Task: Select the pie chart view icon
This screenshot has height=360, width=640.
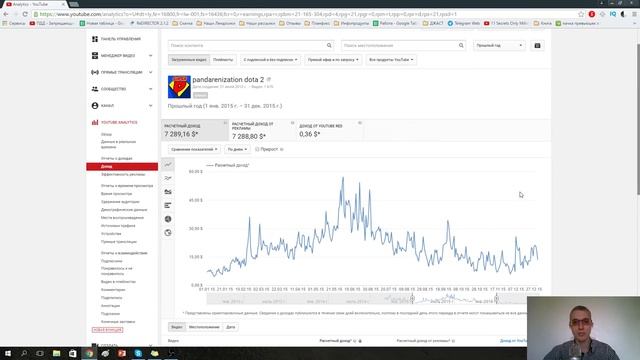Action: (168, 219)
